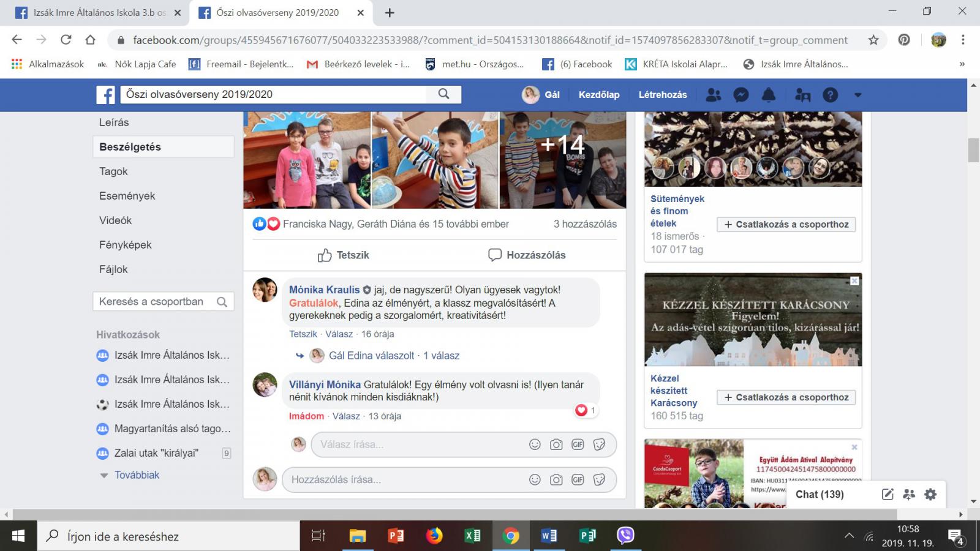Screen dimensions: 980x551
Task: Bookmark this page with the star icon
Action: click(873, 40)
